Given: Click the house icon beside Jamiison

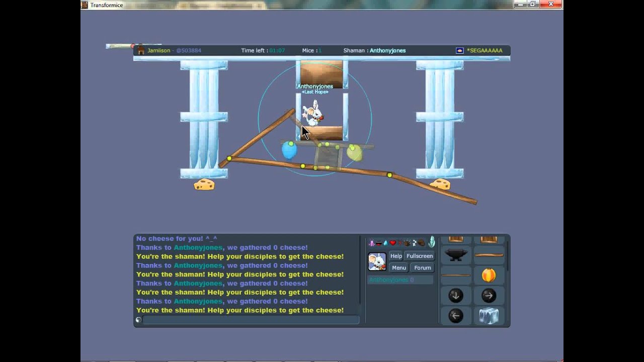Looking at the screenshot, I should point(141,50).
